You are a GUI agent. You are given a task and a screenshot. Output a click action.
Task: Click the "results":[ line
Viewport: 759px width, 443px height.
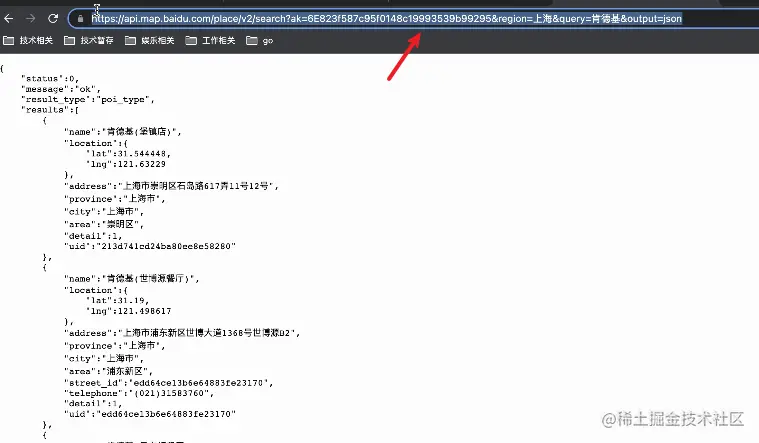[50, 110]
